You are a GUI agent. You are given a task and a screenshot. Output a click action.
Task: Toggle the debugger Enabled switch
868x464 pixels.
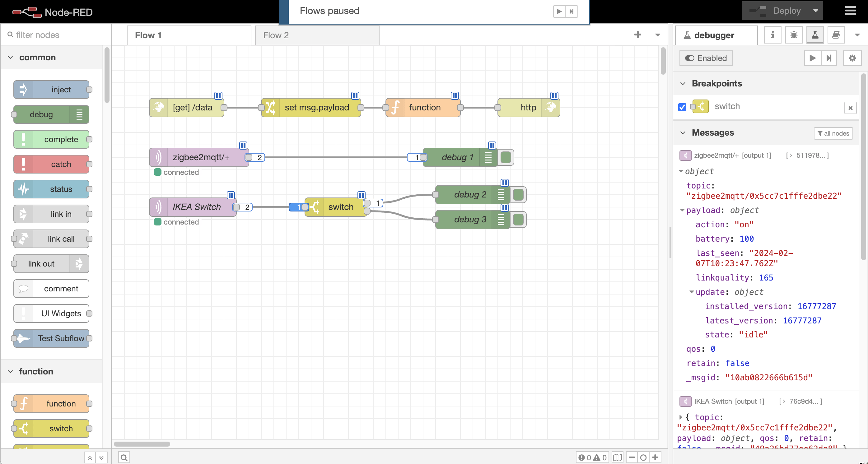(706, 58)
